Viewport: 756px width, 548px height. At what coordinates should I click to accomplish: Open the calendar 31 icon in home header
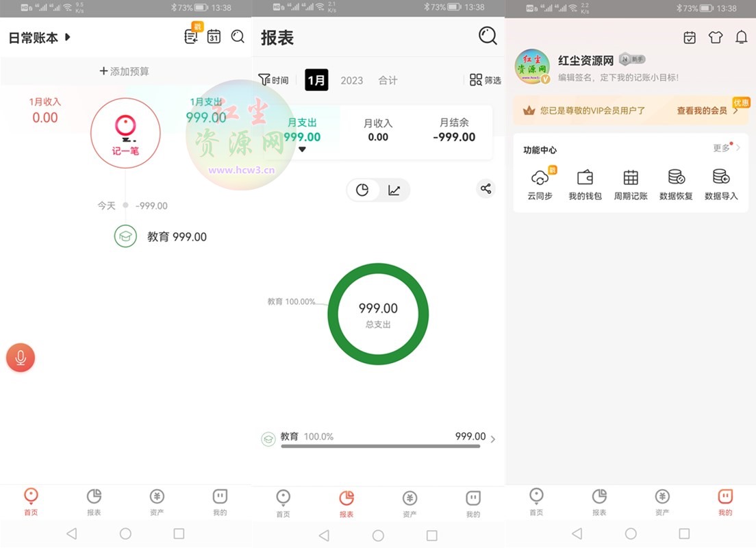[x=214, y=37]
